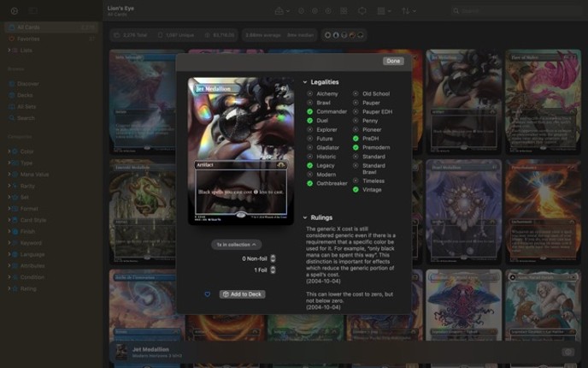Click the Rating star category icon
The width and height of the screenshot is (588, 368).
pos(15,288)
